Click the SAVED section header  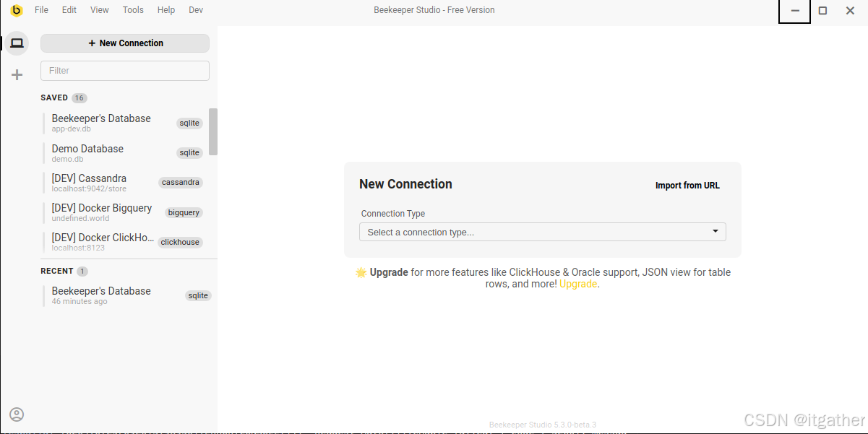tap(54, 97)
